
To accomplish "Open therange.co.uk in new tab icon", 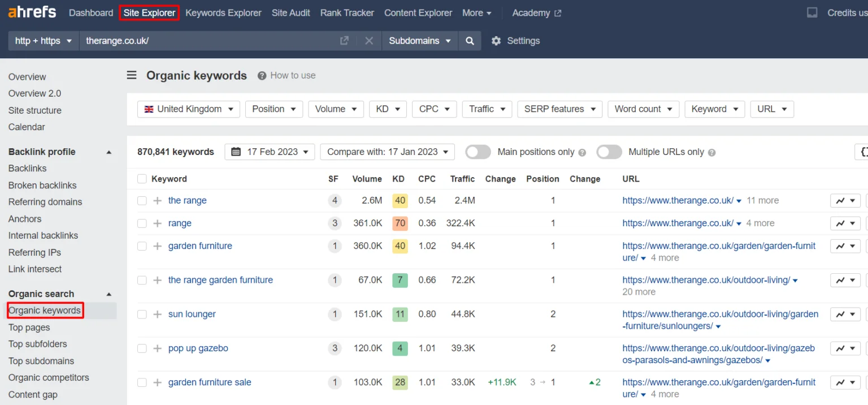I will (344, 41).
